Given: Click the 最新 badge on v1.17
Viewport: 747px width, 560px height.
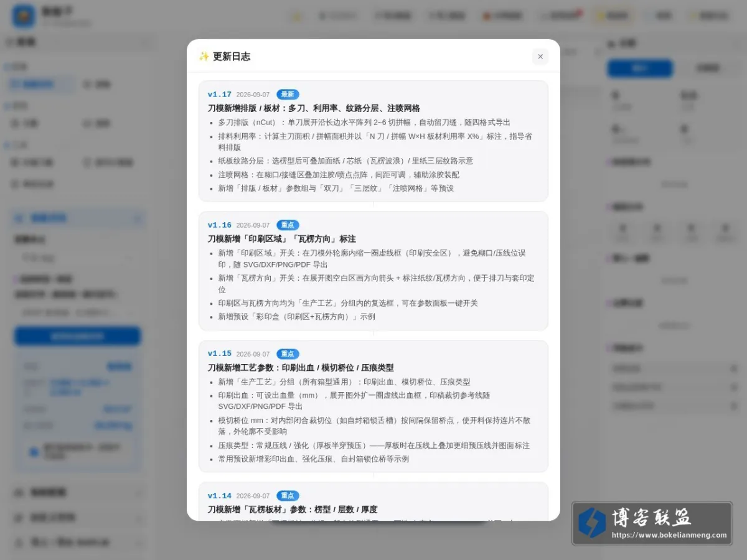Looking at the screenshot, I should point(288,95).
